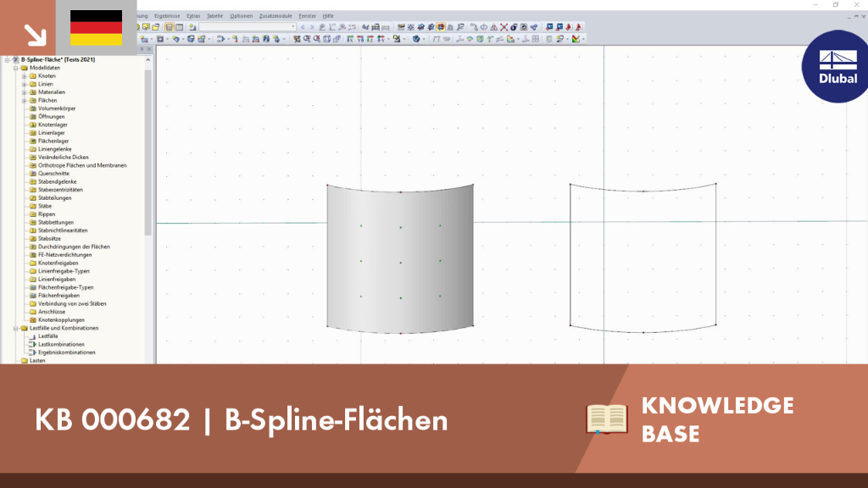This screenshot has height=488, width=868.
Task: Click the next load case arrow
Action: click(312, 27)
